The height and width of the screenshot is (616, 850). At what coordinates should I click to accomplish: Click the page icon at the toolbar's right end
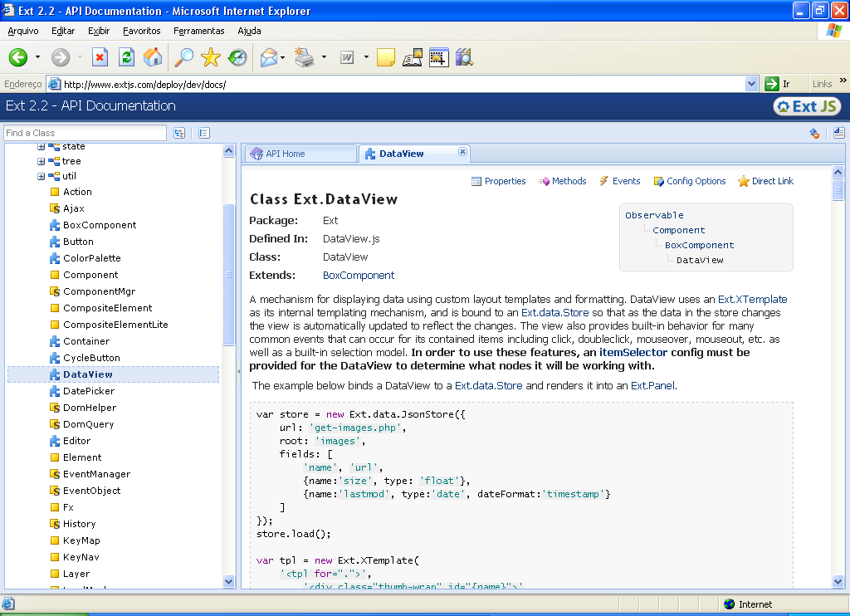tap(838, 133)
